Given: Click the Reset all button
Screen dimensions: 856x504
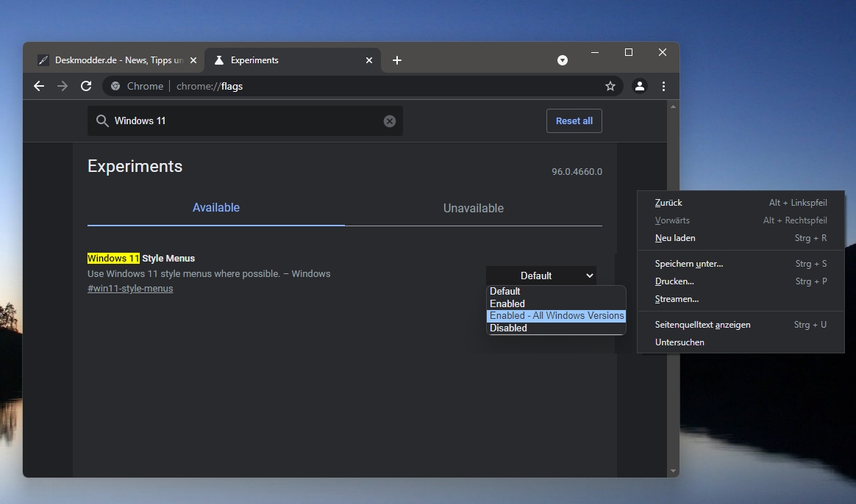Looking at the screenshot, I should 574,121.
